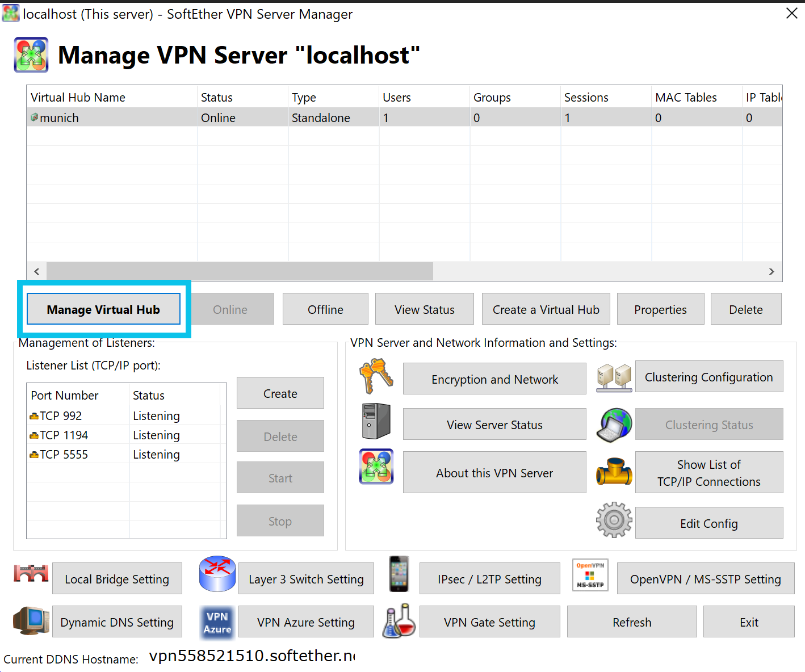This screenshot has height=672, width=805.
Task: Click the scrollbar right arrow in hub list
Action: tap(772, 271)
